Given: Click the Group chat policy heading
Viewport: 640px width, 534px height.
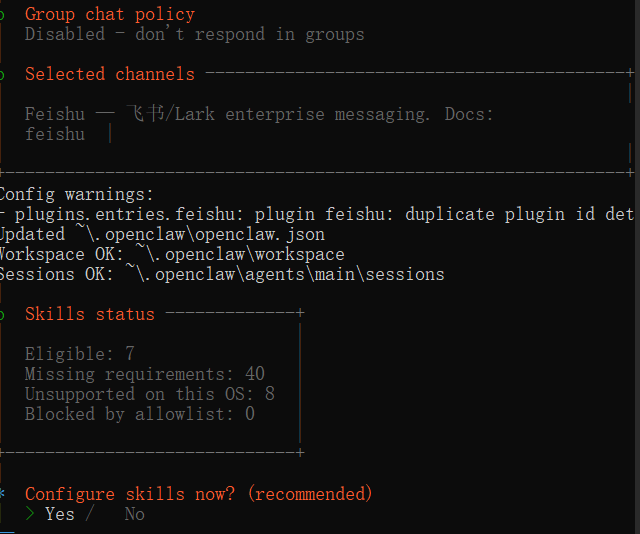Looking at the screenshot, I should (110, 15).
